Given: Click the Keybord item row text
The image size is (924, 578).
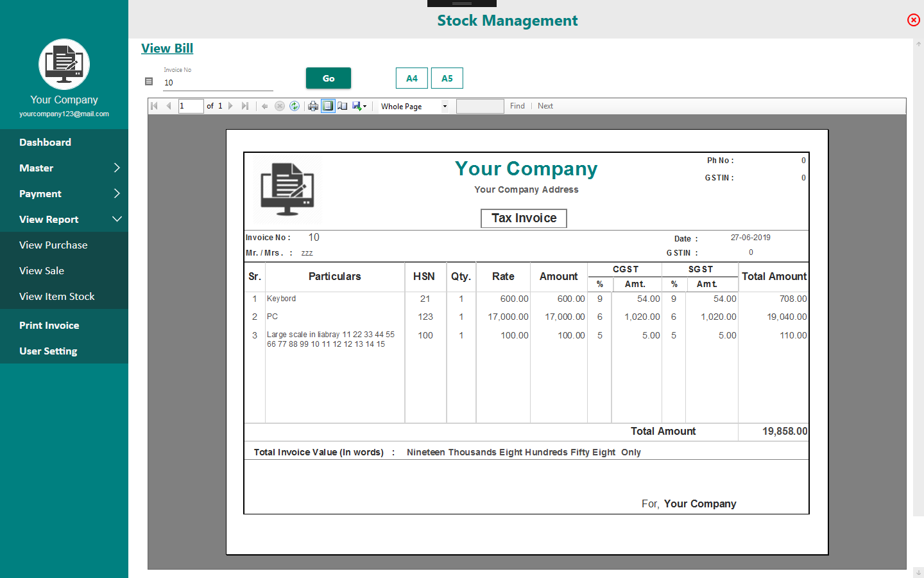Looking at the screenshot, I should click(x=281, y=299).
